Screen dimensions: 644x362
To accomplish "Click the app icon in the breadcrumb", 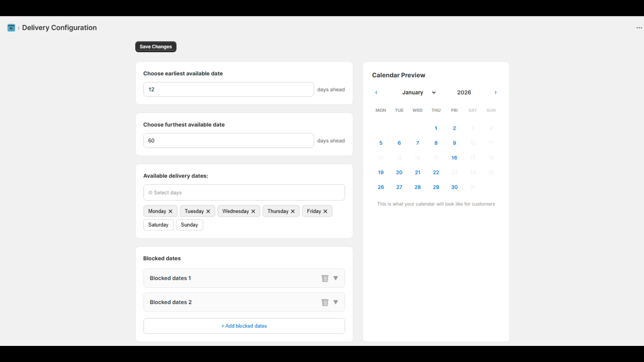I will (11, 27).
